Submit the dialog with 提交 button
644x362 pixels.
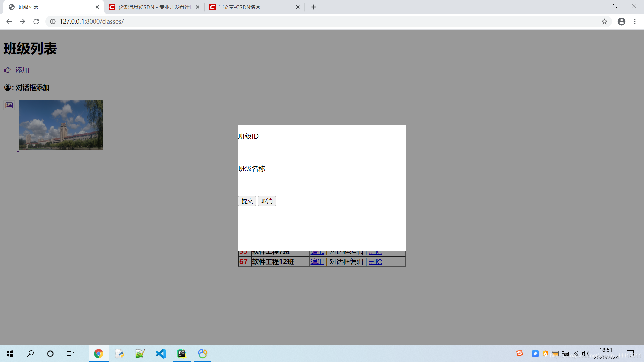[x=247, y=201]
